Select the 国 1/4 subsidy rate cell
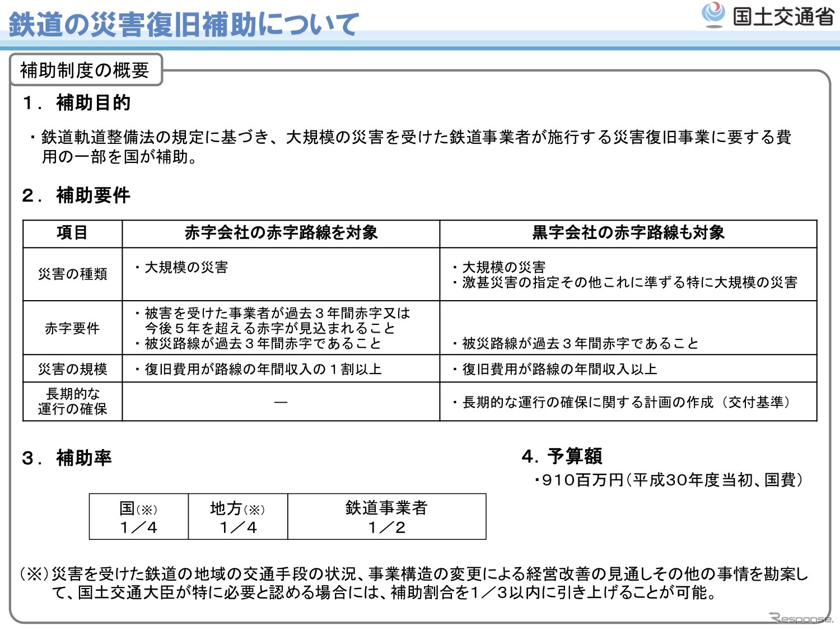Viewport: 840px width, 630px height. click(x=138, y=517)
